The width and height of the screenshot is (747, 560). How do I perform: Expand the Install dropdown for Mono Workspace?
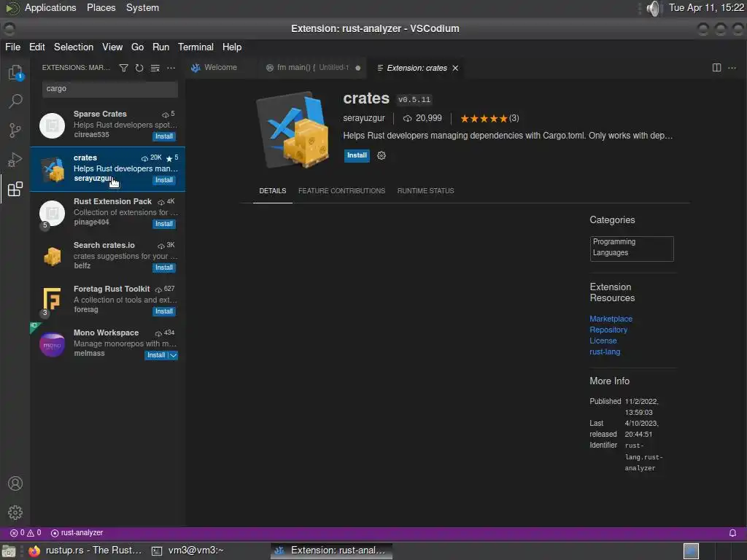[x=174, y=355]
